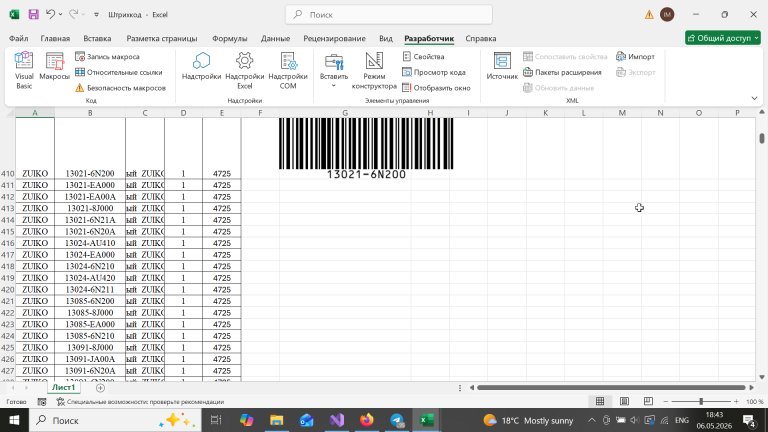Start Запись макроса recording
Screen dimensions: 768x432
tap(107, 57)
